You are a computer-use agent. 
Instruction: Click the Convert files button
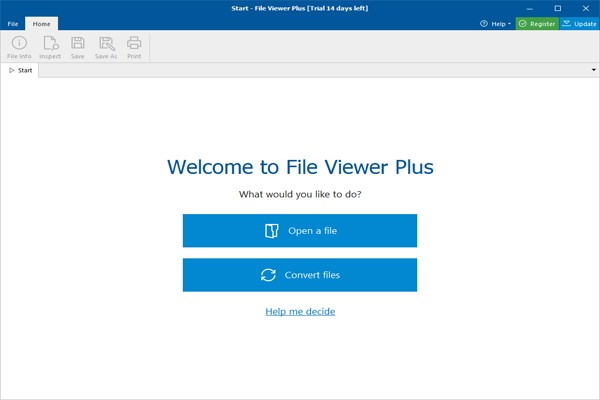pos(300,275)
